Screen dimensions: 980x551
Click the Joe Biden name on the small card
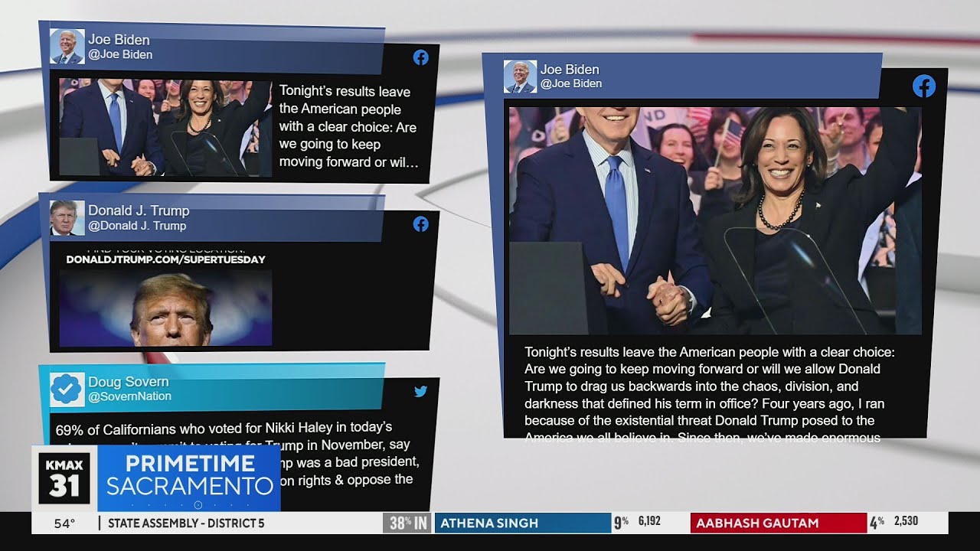pyautogui.click(x=119, y=40)
